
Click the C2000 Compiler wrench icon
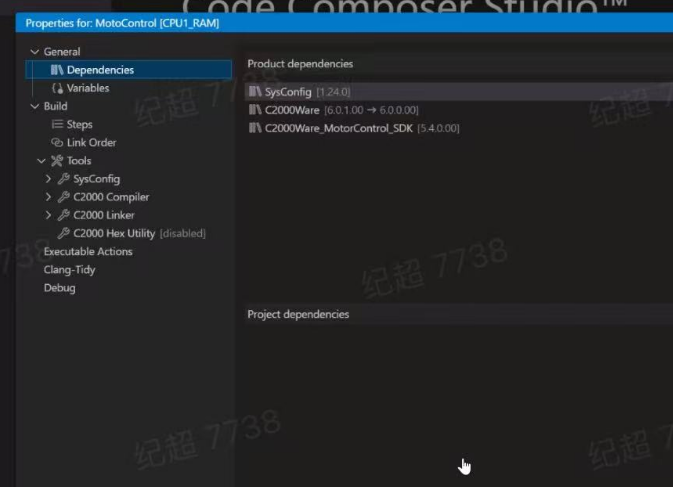coord(64,197)
